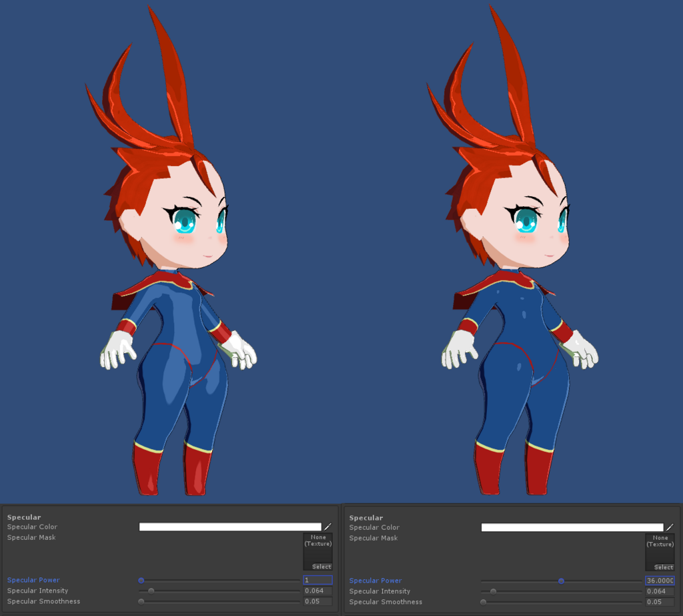Screen dimensions: 683x616
Task: Click right Specular Power slider handle
Action: point(561,581)
